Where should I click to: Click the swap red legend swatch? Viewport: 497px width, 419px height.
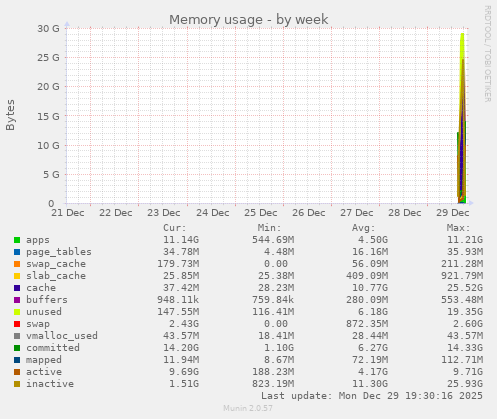pyautogui.click(x=17, y=324)
